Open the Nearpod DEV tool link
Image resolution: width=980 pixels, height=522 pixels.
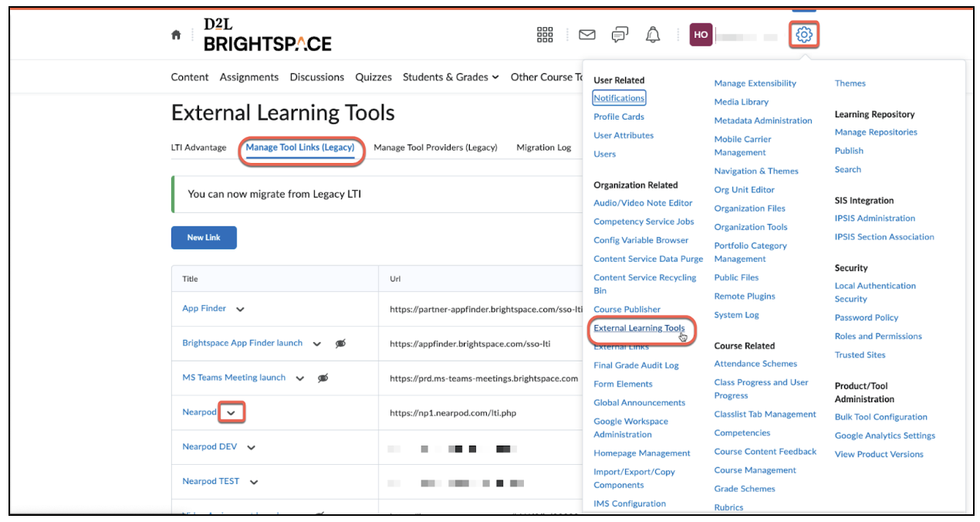(x=209, y=446)
